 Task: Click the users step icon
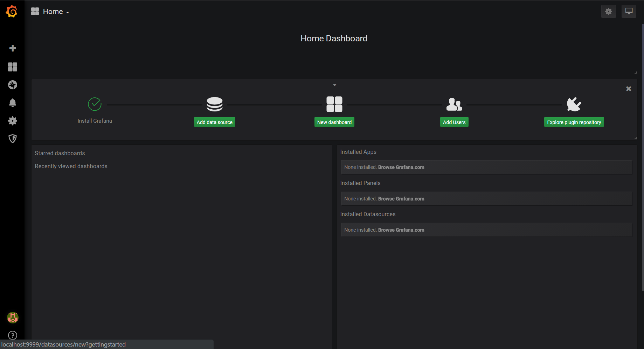(454, 104)
